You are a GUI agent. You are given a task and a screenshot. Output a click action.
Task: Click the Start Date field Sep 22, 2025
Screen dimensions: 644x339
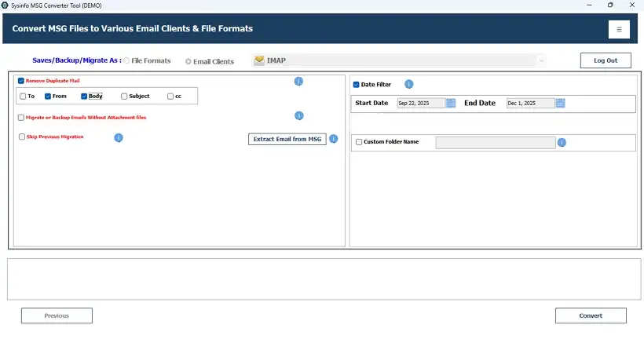tap(421, 103)
